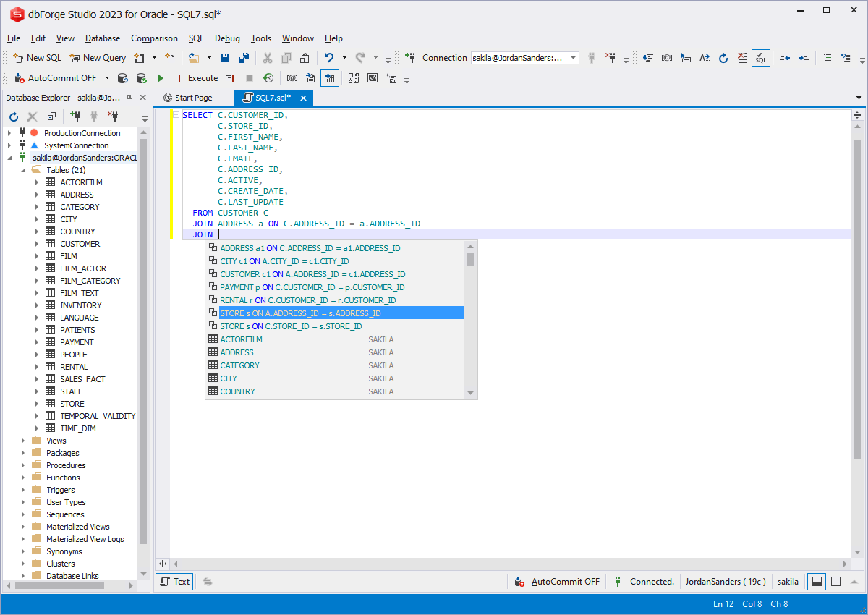Click the Format SQL toolbar icon

[x=647, y=57]
